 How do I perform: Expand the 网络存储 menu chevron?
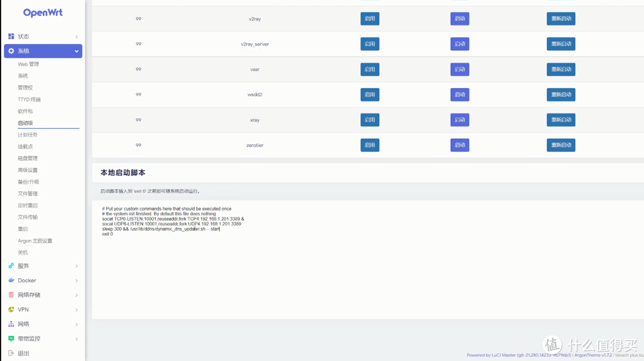(76, 295)
